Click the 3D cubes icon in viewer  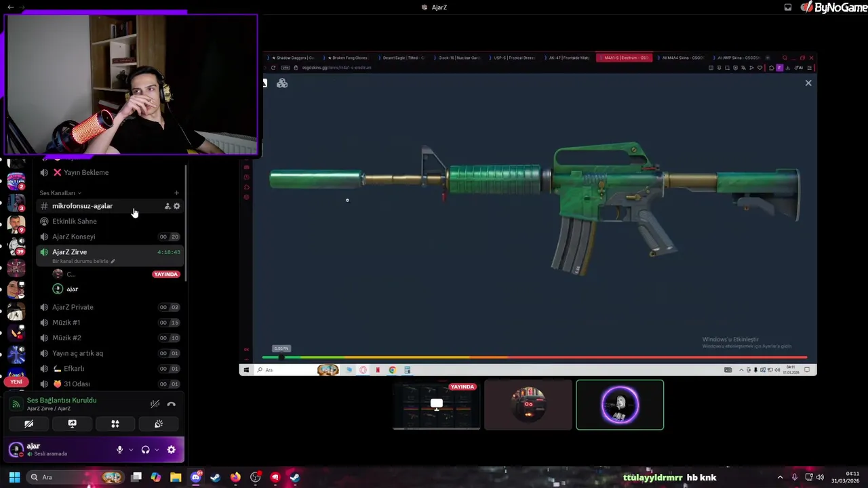(x=282, y=83)
